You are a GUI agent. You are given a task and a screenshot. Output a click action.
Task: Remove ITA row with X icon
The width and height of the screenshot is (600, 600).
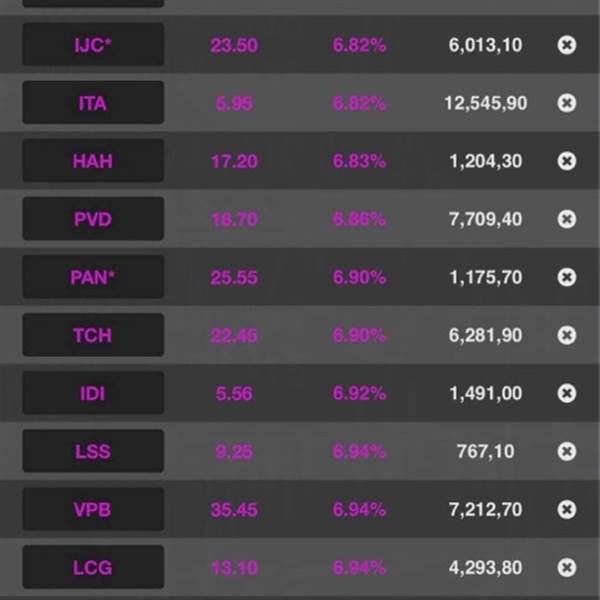(x=567, y=103)
